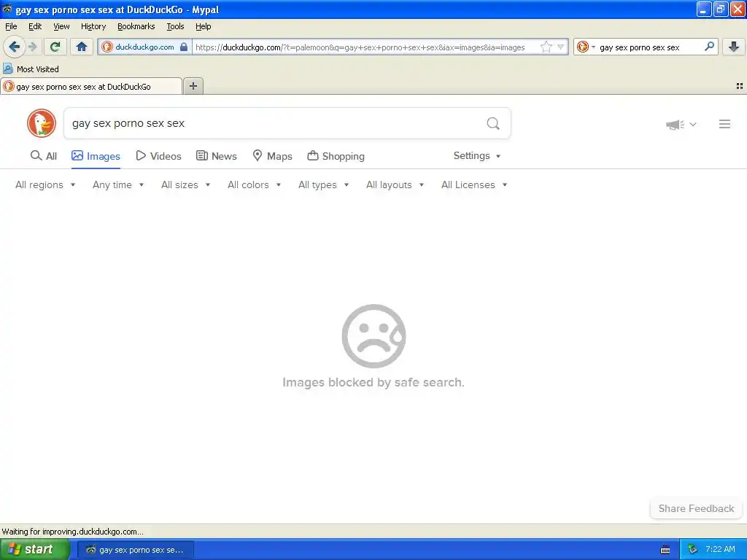
Task: Select the DuckDuckGo browser tab
Action: [x=91, y=87]
